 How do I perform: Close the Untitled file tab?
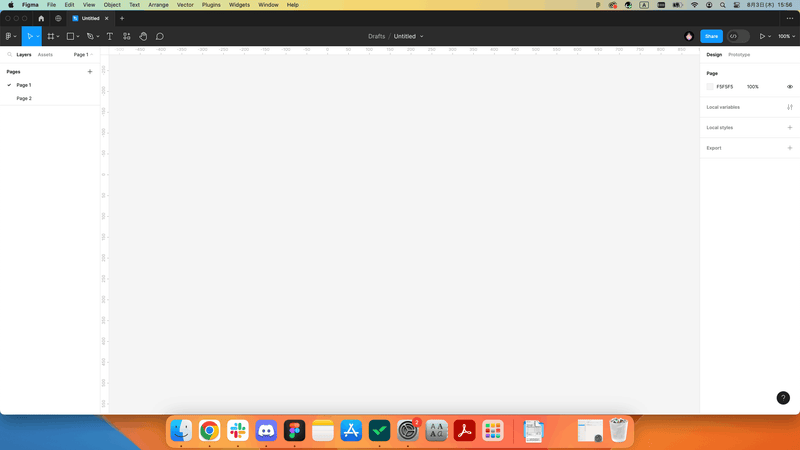(107, 18)
